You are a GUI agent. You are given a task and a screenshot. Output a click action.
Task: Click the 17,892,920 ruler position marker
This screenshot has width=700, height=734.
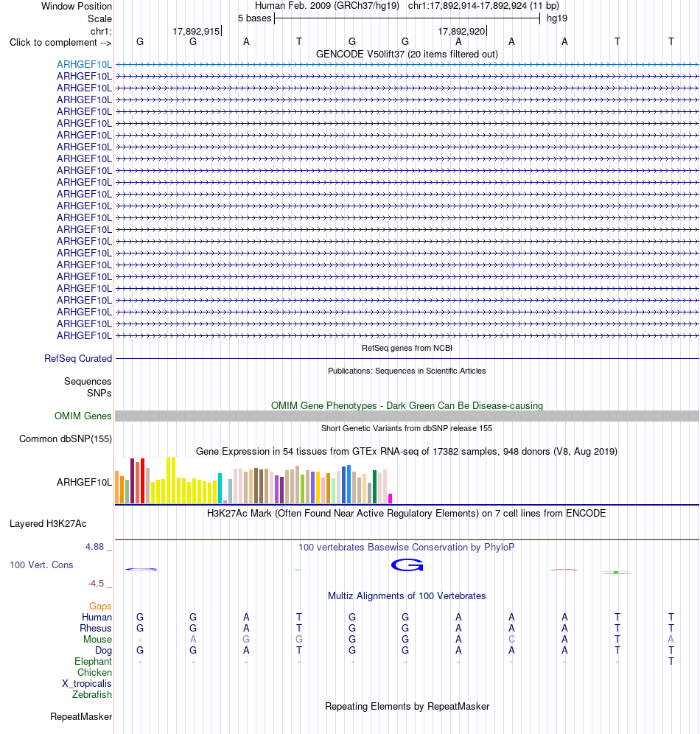pos(462,32)
